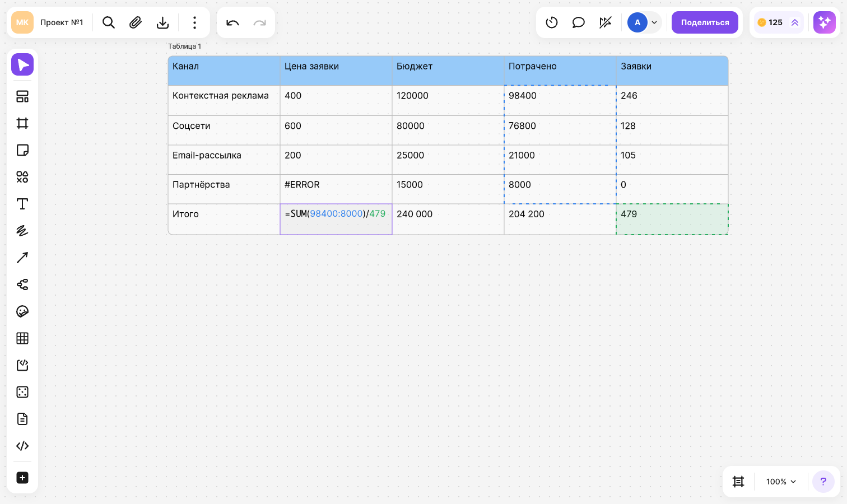This screenshot has height=504, width=847.
Task: Select the Контекстная реклама cell
Action: pos(224,100)
